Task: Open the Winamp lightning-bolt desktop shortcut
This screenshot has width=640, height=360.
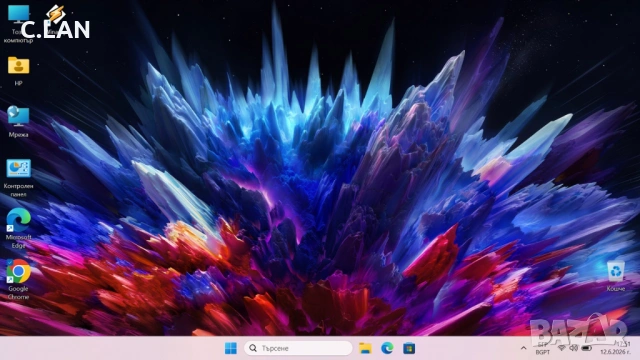Action: [x=56, y=18]
